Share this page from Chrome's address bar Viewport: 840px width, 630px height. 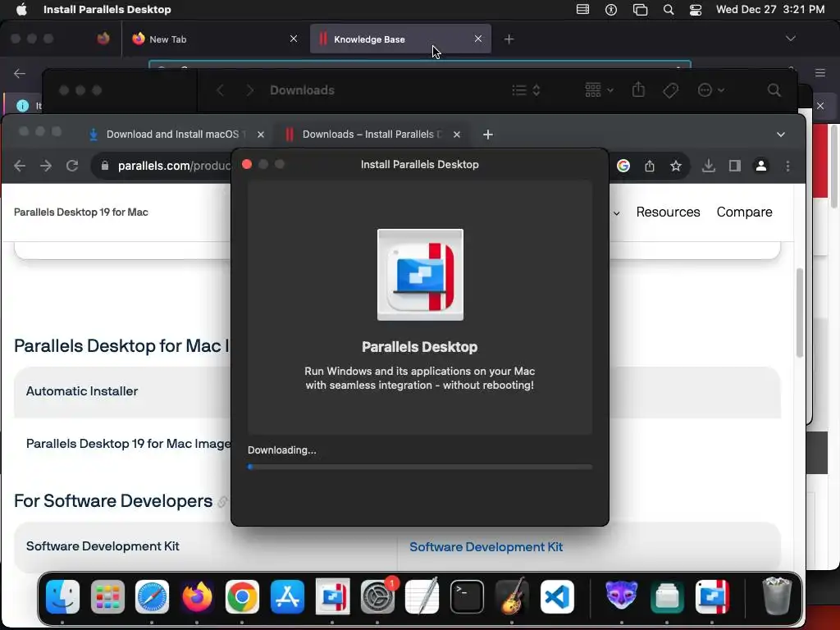[x=650, y=166]
